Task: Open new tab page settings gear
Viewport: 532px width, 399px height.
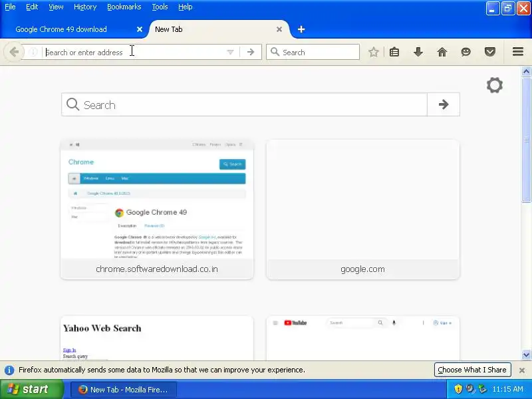Action: (495, 85)
